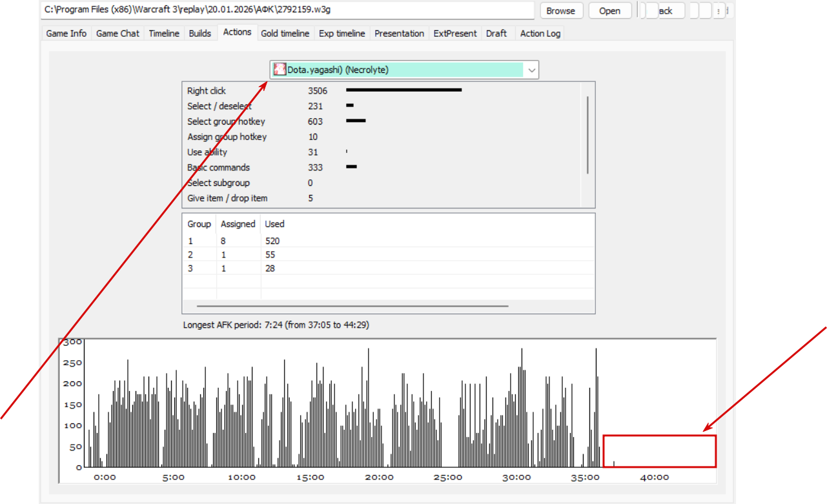Select the Timeline tab
Image resolution: width=827 pixels, height=504 pixels.
pyautogui.click(x=164, y=34)
